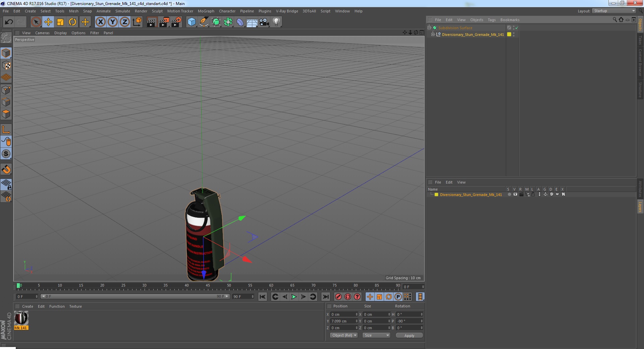Toggle layer lock icon
Image resolution: width=644 pixels, height=349 pixels.
click(x=533, y=194)
